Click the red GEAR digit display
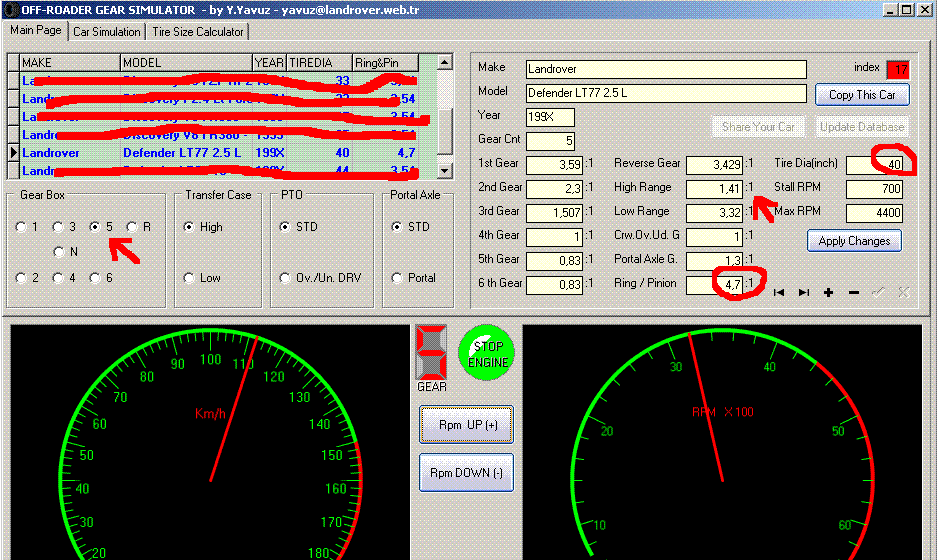Viewport: 937px width, 560px height. click(431, 352)
